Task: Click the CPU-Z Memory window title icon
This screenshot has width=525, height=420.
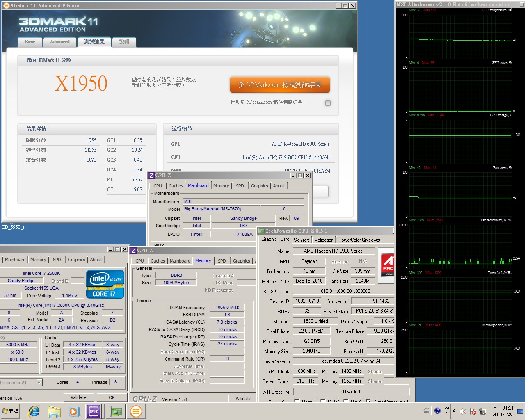Action: pyautogui.click(x=133, y=250)
